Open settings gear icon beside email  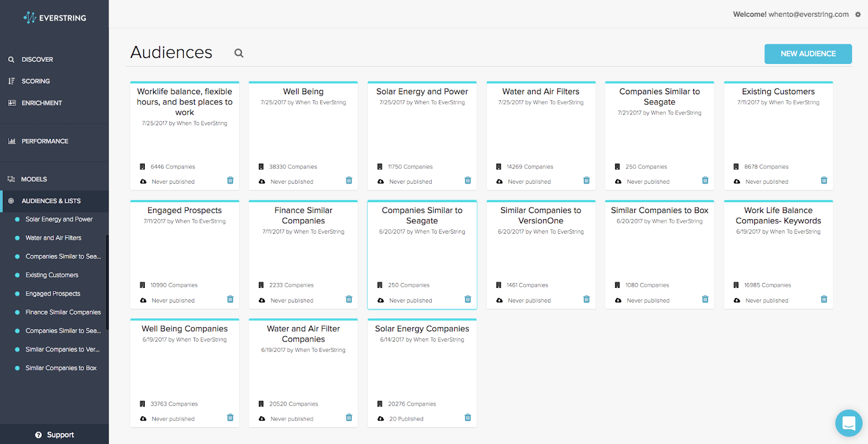(x=858, y=15)
